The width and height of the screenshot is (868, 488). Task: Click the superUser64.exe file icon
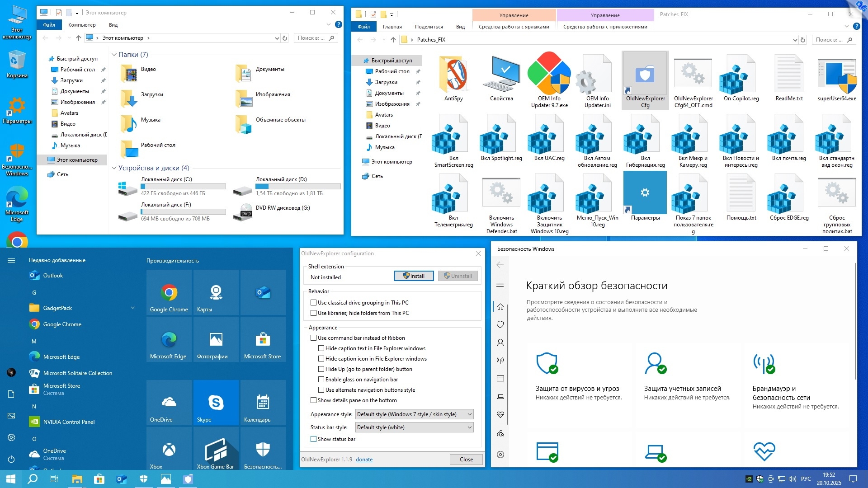tap(837, 75)
